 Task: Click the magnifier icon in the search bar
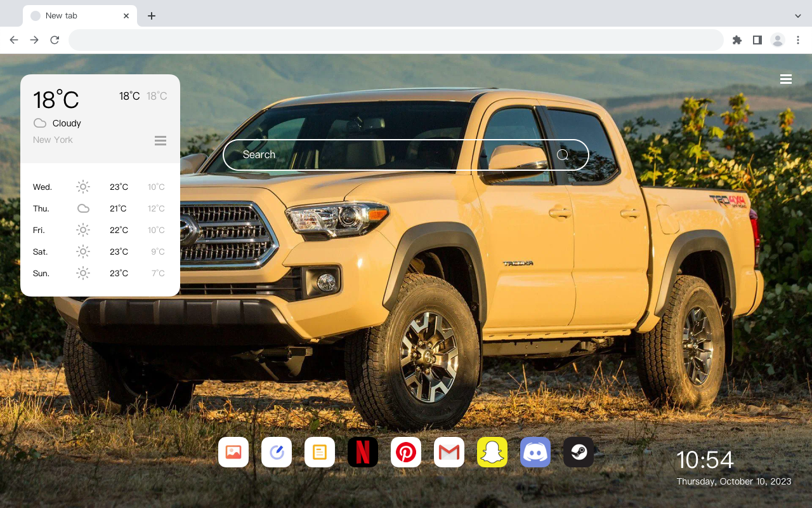tap(563, 154)
